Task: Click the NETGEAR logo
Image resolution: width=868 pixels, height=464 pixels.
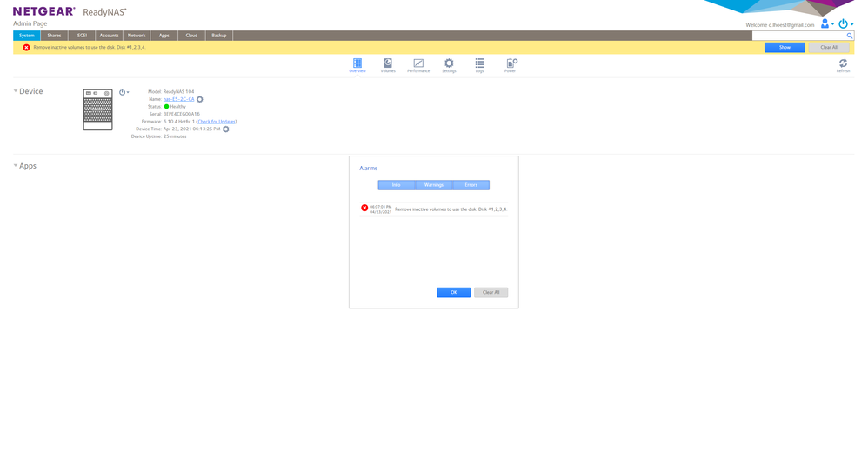Action: coord(43,11)
